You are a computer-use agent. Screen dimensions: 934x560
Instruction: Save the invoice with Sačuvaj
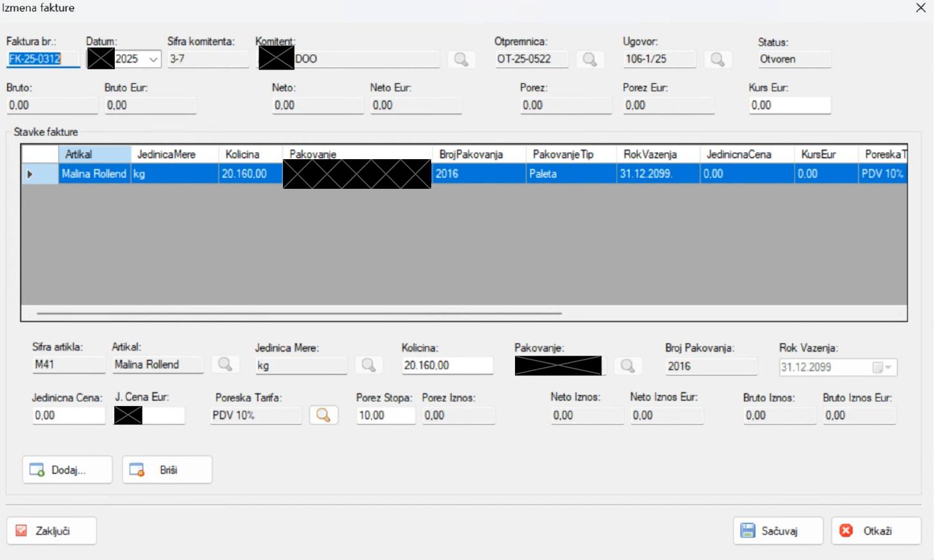coord(778,531)
